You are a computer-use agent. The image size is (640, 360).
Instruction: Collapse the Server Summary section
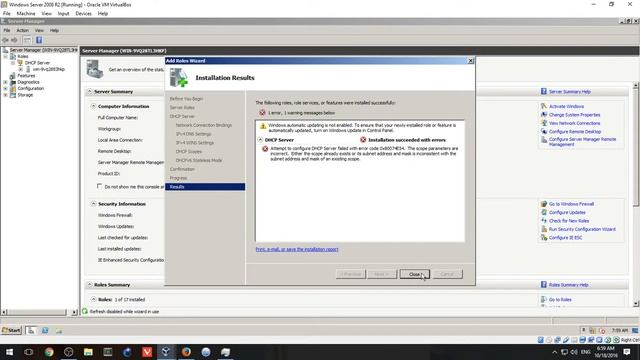click(x=89, y=91)
